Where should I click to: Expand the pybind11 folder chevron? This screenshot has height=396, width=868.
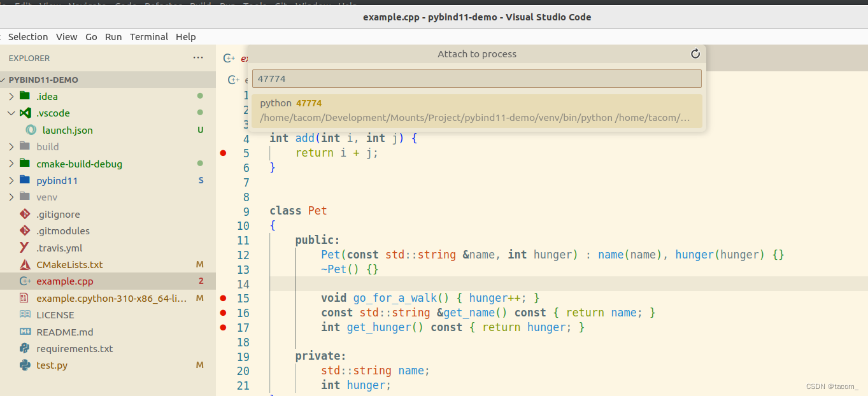pos(11,180)
